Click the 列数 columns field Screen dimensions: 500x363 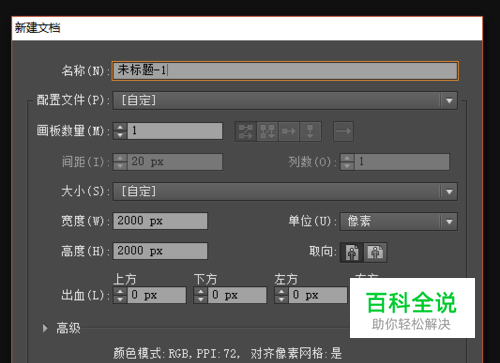[x=402, y=162]
